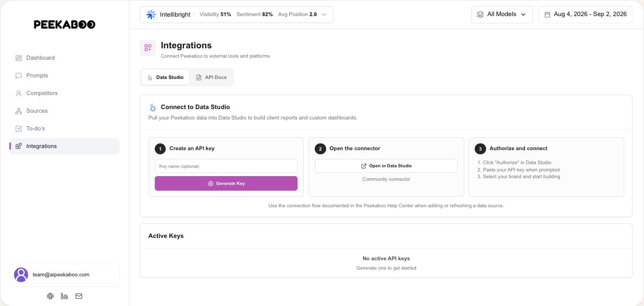The image size is (644, 306).
Task: Click the 'No active API keys' message
Action: coord(386,258)
